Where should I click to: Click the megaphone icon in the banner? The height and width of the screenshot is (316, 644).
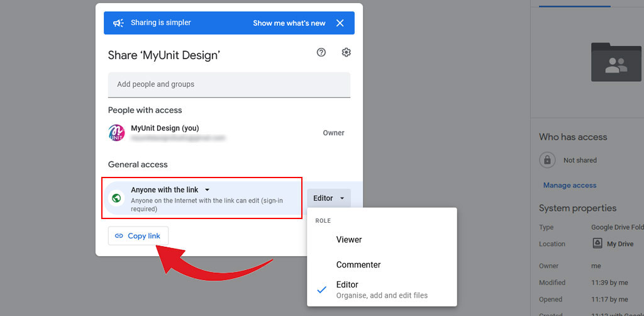[118, 23]
